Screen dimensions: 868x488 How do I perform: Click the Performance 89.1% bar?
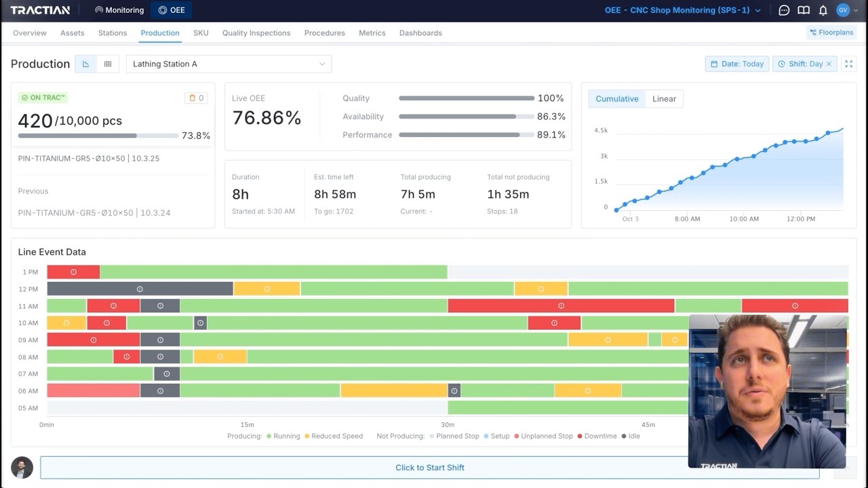click(x=467, y=135)
